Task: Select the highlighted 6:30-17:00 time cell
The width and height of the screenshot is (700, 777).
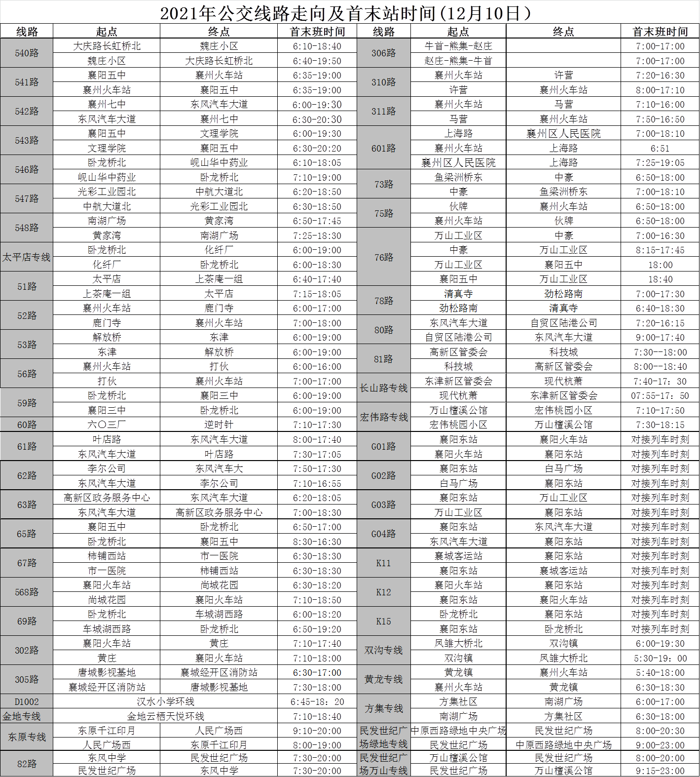Action: [317, 672]
